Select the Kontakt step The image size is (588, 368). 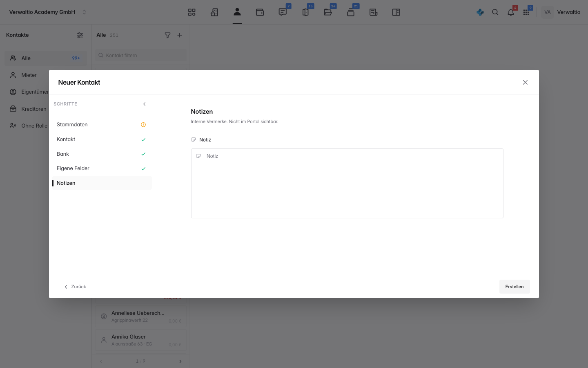(x=102, y=139)
